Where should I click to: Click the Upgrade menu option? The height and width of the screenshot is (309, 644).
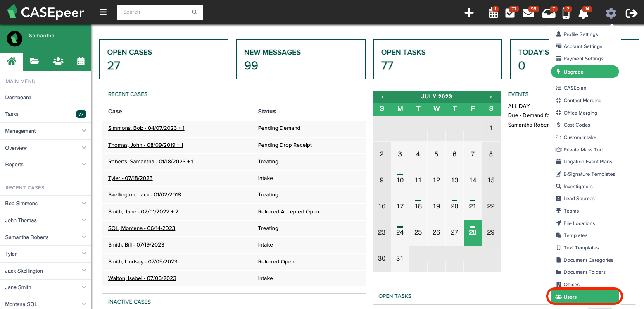click(585, 71)
